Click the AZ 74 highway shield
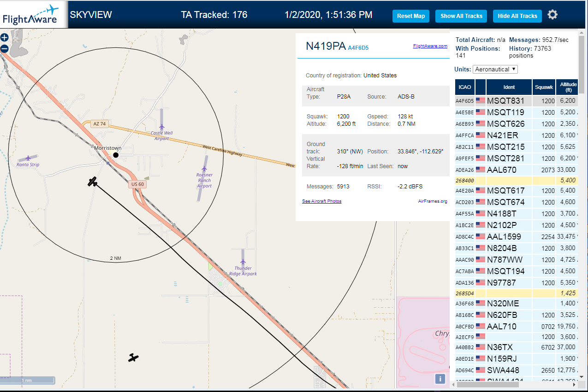The width and height of the screenshot is (588, 392). click(100, 124)
